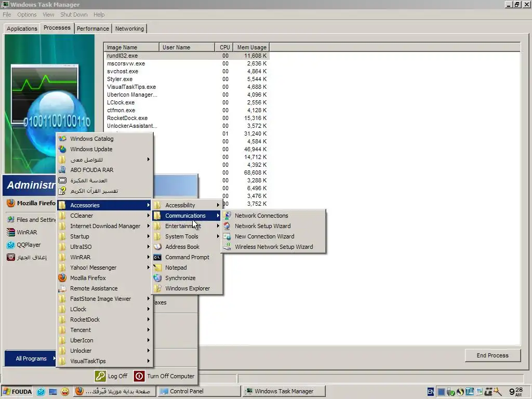
Task: Expand Startup folder
Action: [104, 236]
